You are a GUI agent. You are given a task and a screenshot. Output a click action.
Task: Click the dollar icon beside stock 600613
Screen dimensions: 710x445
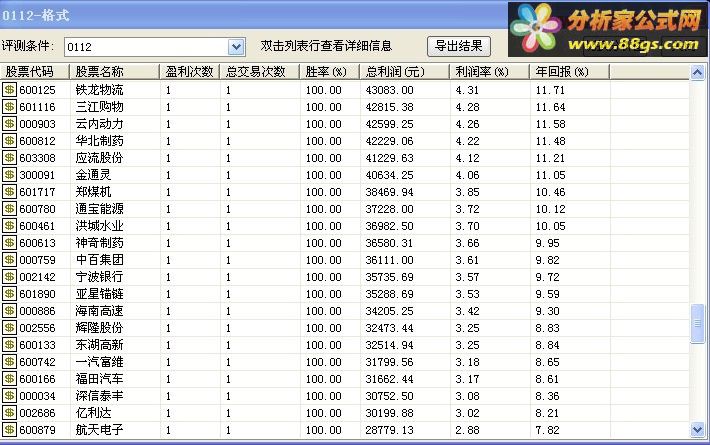[9, 243]
